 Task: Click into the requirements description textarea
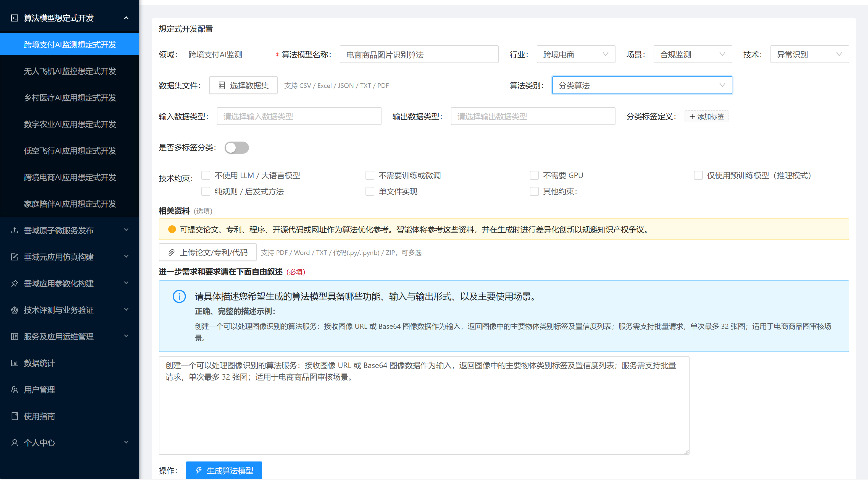tap(424, 406)
